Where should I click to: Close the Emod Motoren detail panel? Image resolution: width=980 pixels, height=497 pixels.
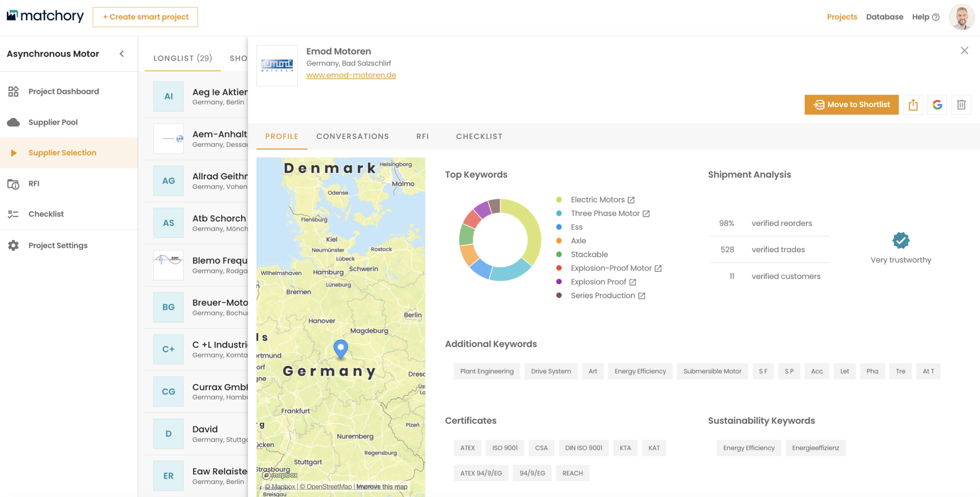click(x=964, y=50)
